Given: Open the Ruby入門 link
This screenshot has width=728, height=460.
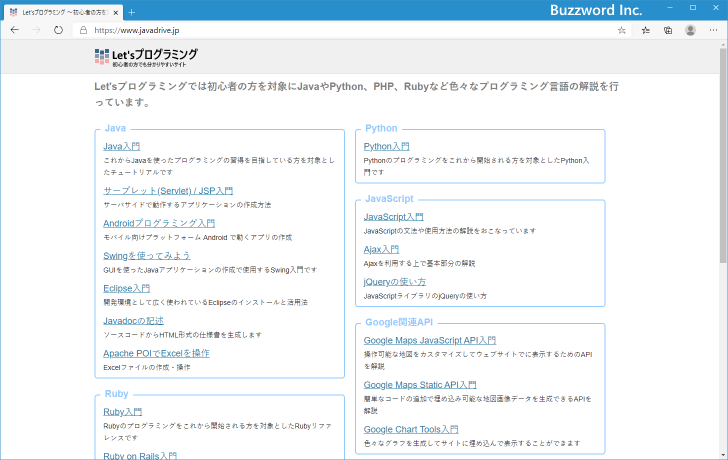Looking at the screenshot, I should coord(123,412).
